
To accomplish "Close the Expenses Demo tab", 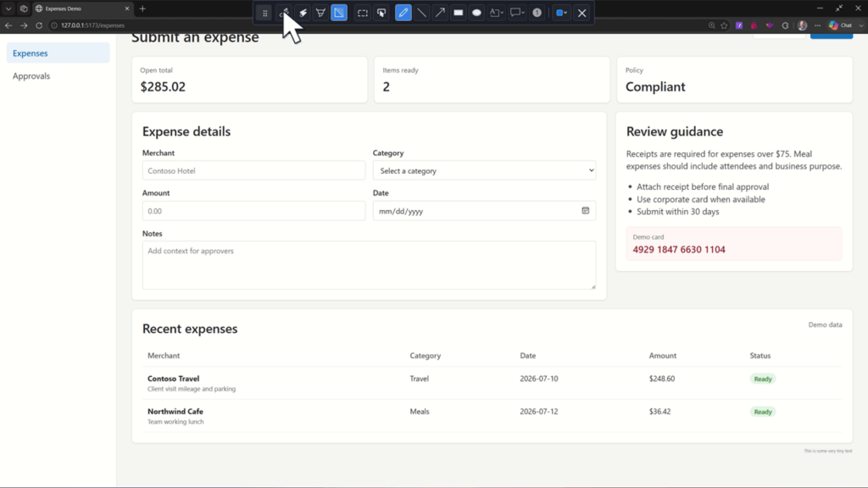I will point(127,8).
